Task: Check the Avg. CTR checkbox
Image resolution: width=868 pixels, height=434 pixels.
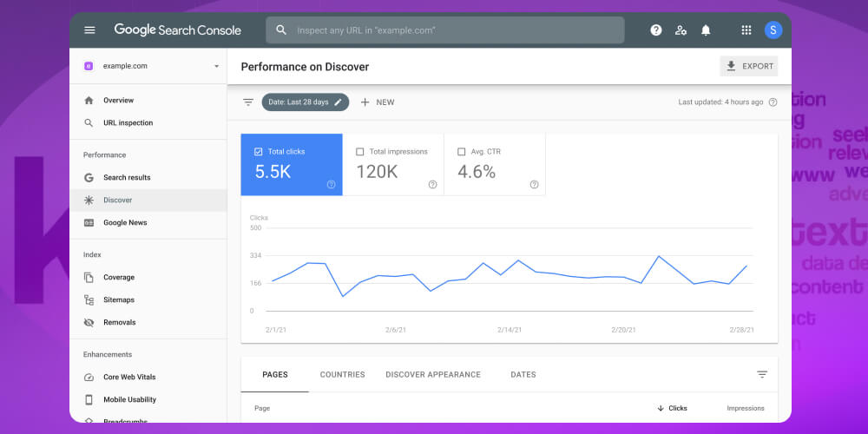Action: point(461,152)
